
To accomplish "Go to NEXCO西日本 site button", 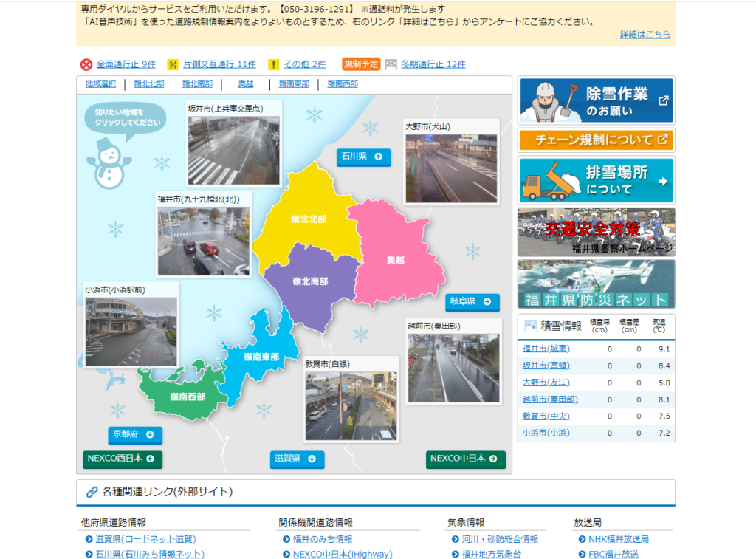I will 123,459.
